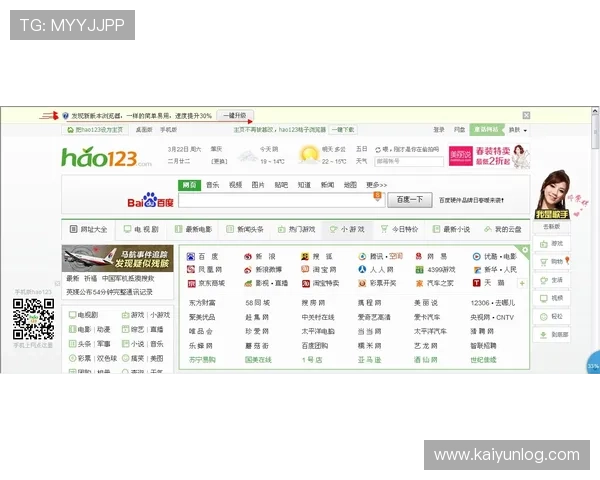Open the 电视剧 nav tab
This screenshot has height=480, width=600.
click(x=141, y=229)
